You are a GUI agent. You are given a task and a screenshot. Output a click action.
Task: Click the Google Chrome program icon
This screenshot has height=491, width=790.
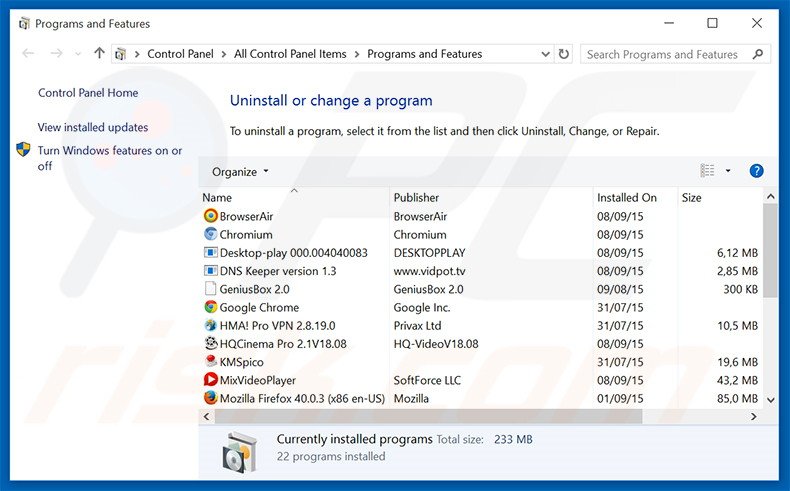coord(211,307)
